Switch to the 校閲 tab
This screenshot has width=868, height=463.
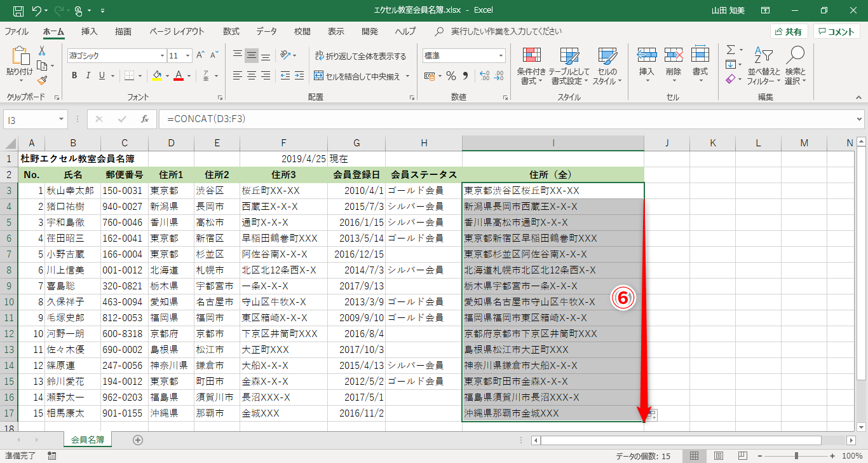[302, 31]
